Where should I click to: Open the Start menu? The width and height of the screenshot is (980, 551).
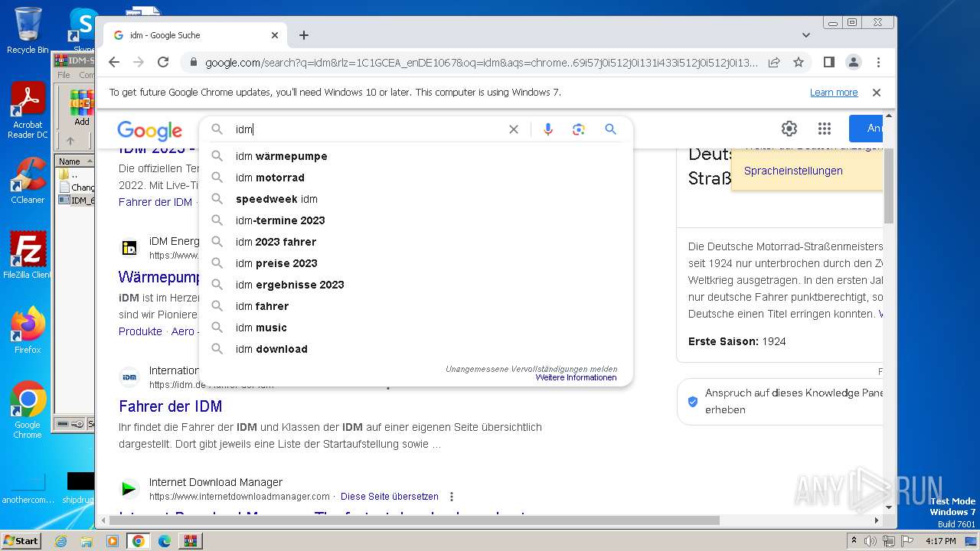[21, 540]
